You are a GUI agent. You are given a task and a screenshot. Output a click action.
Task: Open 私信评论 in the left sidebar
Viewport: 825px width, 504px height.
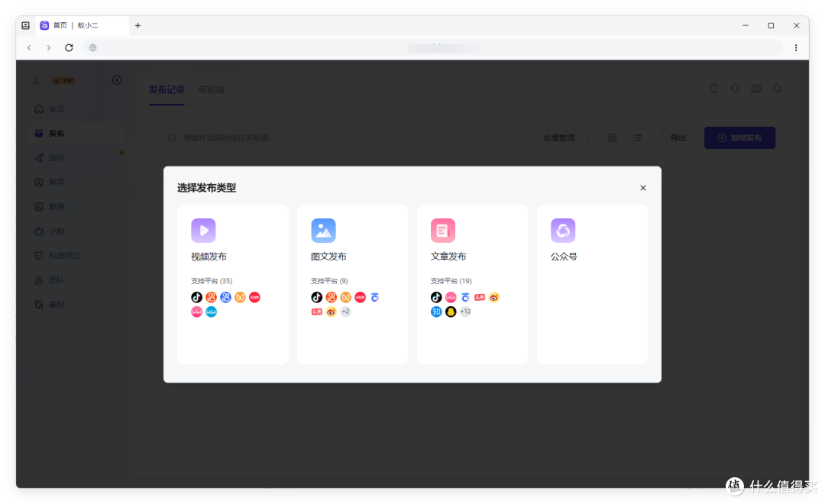[75, 256]
